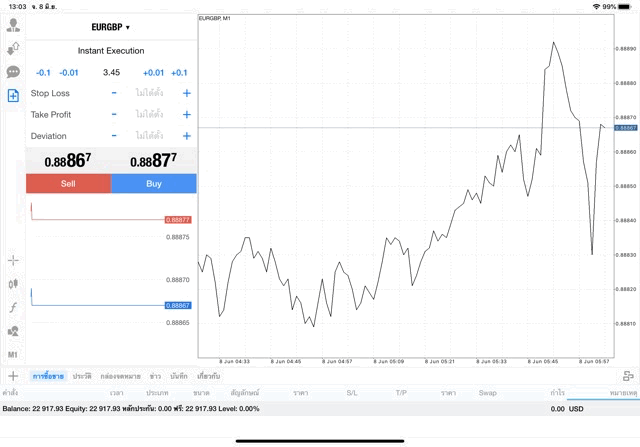
Task: Select the new order icon
Action: tap(13, 96)
